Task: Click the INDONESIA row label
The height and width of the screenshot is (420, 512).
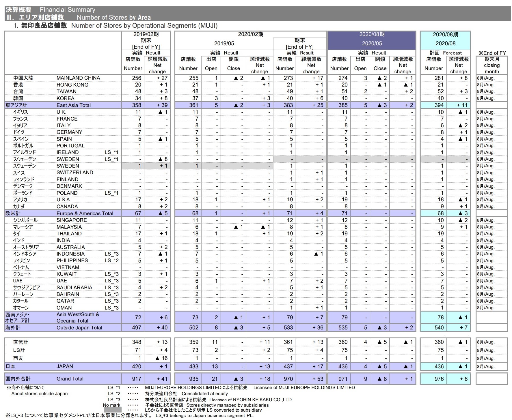Action: click(70, 254)
